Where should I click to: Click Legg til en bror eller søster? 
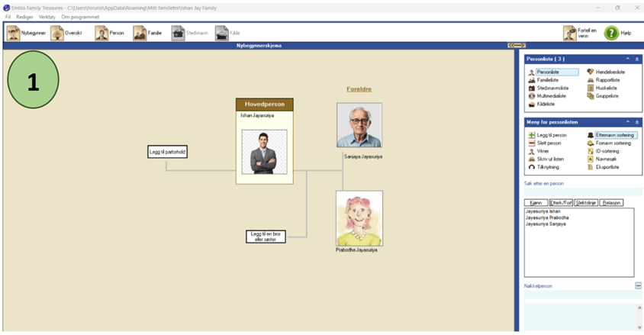(x=266, y=237)
